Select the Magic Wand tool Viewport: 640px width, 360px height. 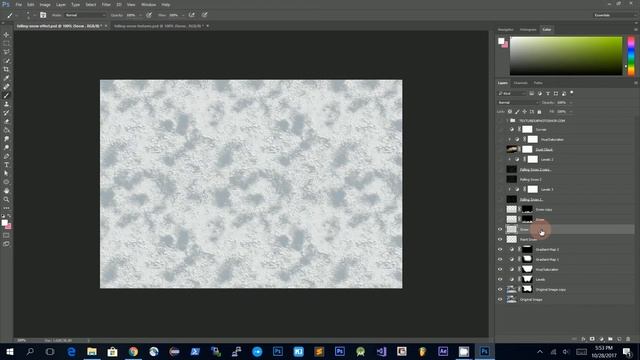tap(6, 61)
